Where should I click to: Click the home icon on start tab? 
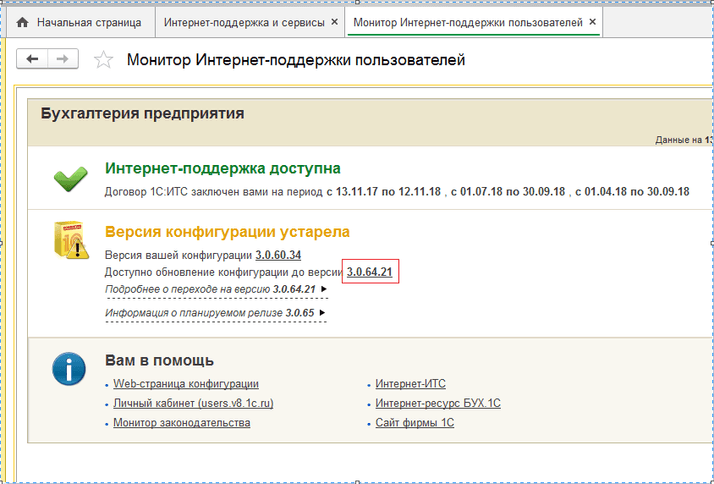22,22
